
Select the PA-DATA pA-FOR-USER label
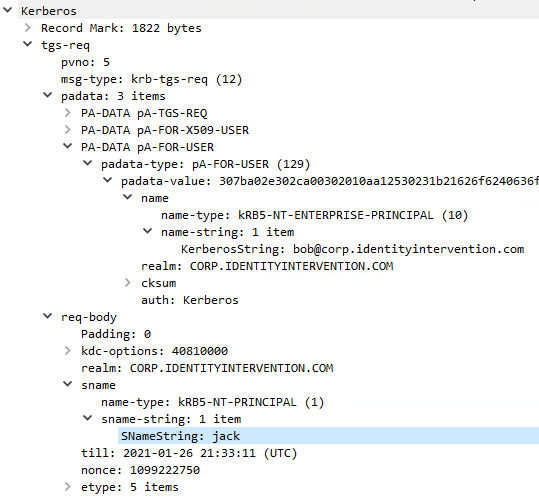pyautogui.click(x=147, y=147)
